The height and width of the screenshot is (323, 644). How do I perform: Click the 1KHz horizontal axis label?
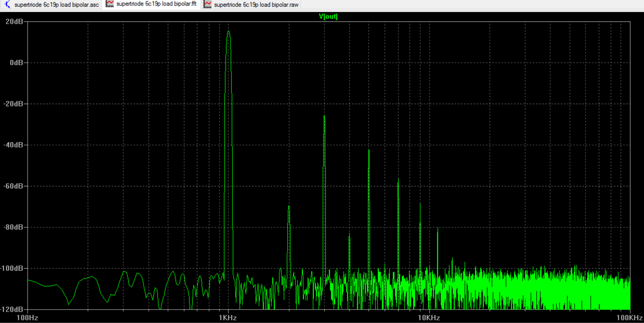228,318
